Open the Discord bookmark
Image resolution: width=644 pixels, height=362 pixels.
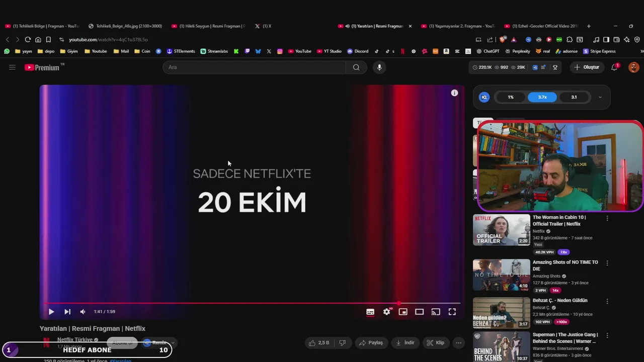pyautogui.click(x=358, y=51)
